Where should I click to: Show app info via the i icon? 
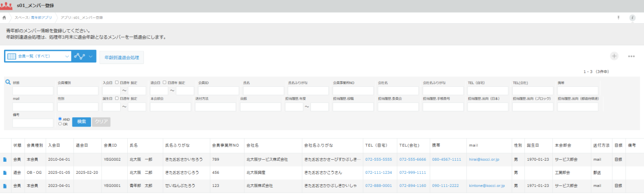[632, 18]
